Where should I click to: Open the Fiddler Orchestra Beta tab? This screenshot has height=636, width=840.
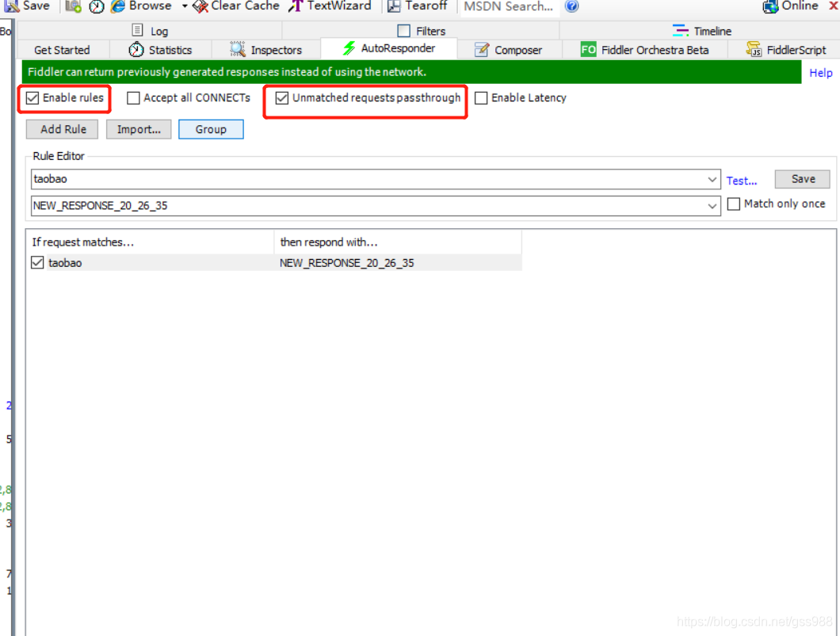pyautogui.click(x=645, y=50)
